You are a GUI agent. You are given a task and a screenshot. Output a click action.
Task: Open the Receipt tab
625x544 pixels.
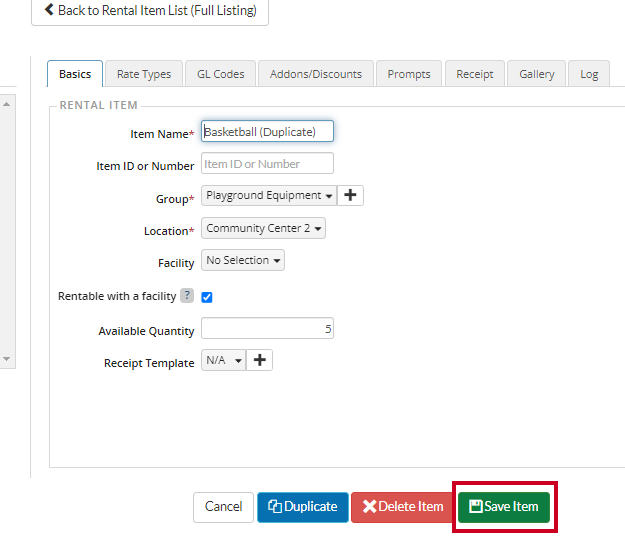click(x=475, y=74)
